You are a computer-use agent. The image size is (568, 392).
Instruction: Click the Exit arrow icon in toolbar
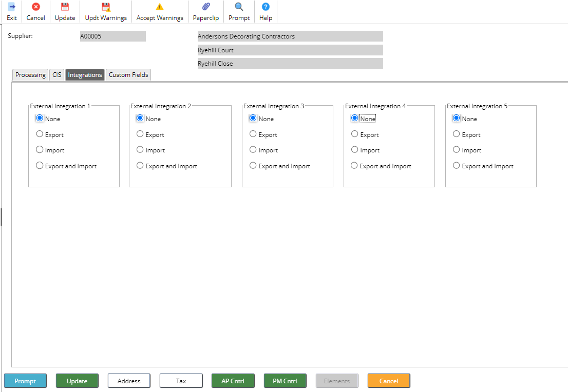coord(12,7)
